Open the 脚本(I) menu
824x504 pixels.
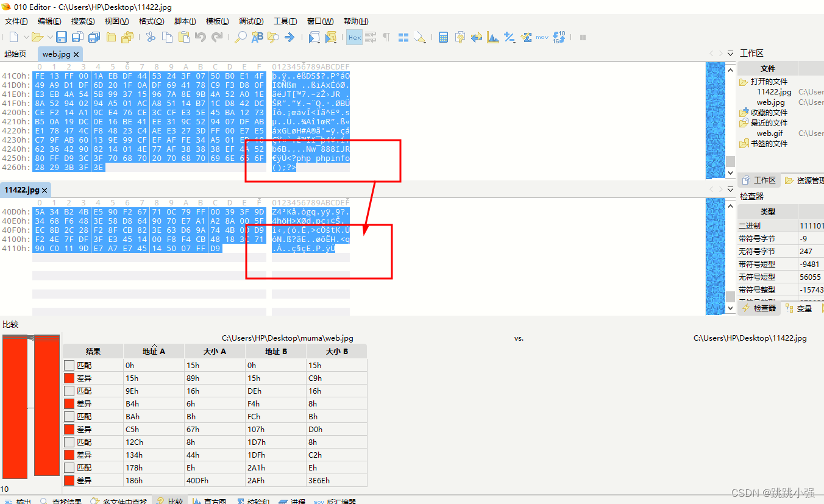[x=185, y=21]
